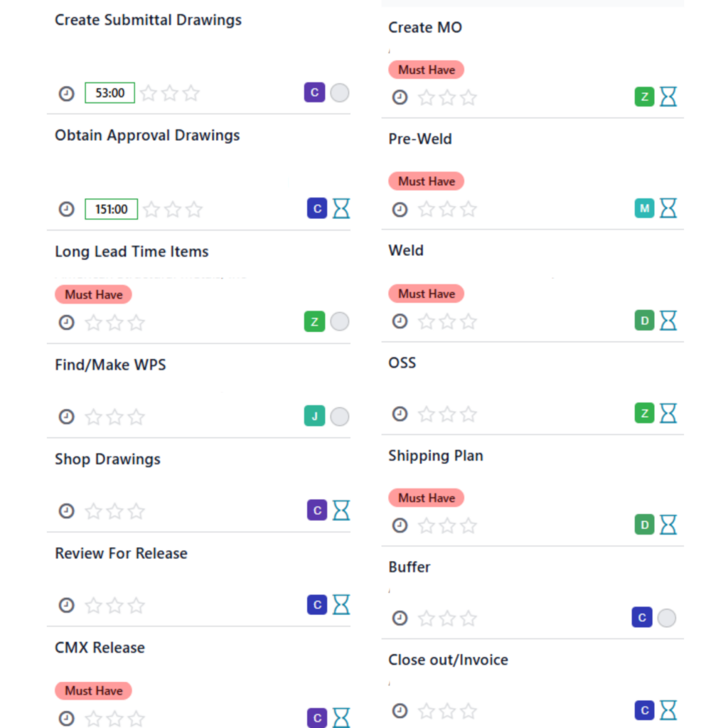Image resolution: width=728 pixels, height=728 pixels.
Task: Open the Review For Release task
Action: (x=199, y=579)
